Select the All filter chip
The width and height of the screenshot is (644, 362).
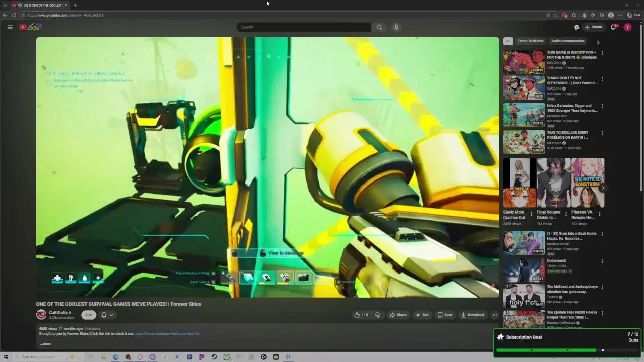click(x=508, y=41)
